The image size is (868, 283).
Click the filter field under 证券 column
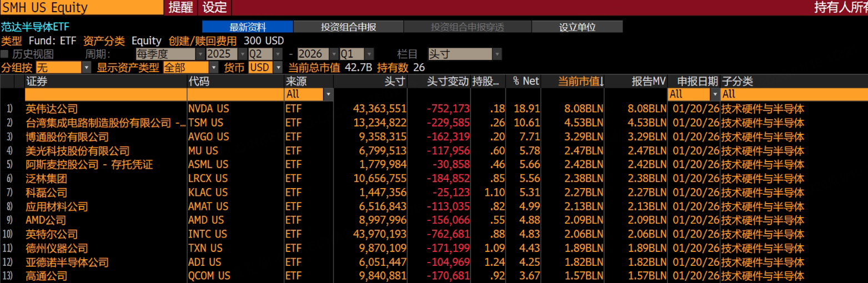(x=106, y=94)
